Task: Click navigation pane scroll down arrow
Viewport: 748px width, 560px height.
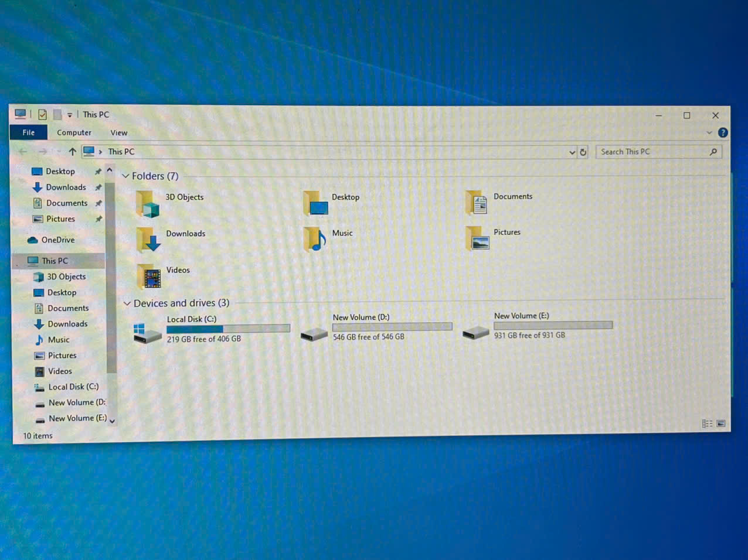Action: 111,421
